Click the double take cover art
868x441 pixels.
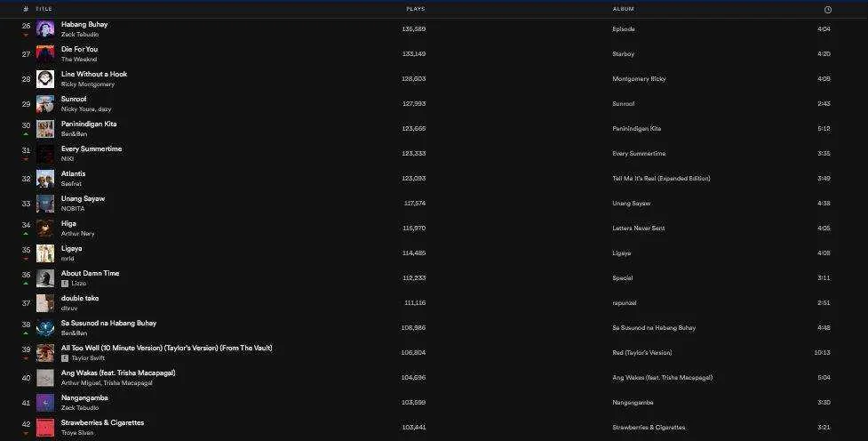pos(45,303)
